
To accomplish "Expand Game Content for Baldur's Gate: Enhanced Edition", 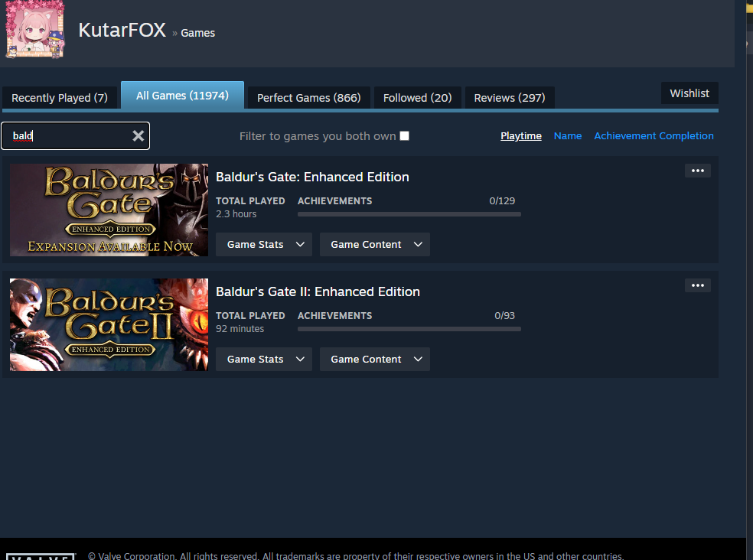I will pos(374,245).
